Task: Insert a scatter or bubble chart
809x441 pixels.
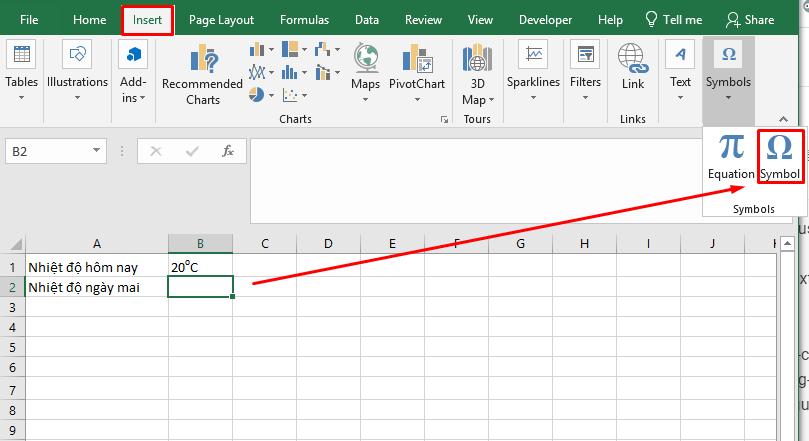Action: [x=294, y=95]
